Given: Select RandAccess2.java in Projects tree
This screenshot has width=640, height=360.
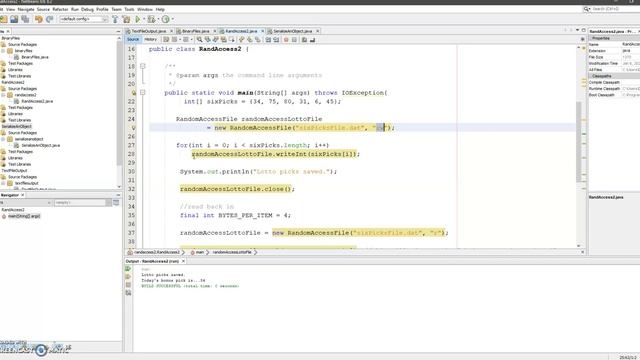Looking at the screenshot, I should click(x=37, y=101).
